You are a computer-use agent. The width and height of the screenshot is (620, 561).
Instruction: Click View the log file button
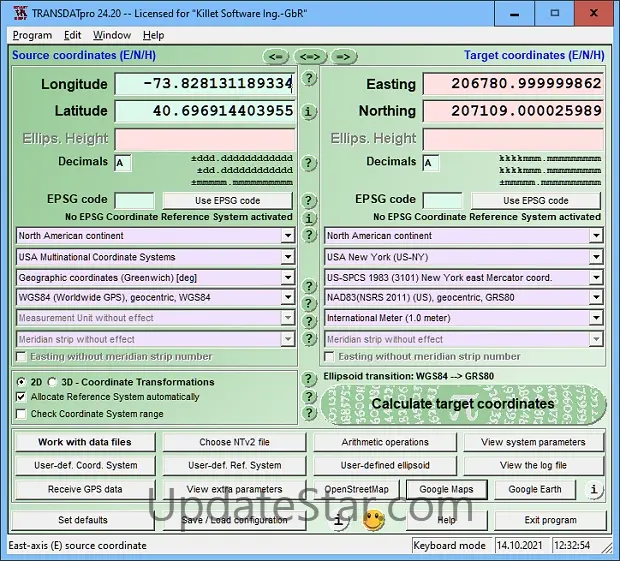pos(533,466)
